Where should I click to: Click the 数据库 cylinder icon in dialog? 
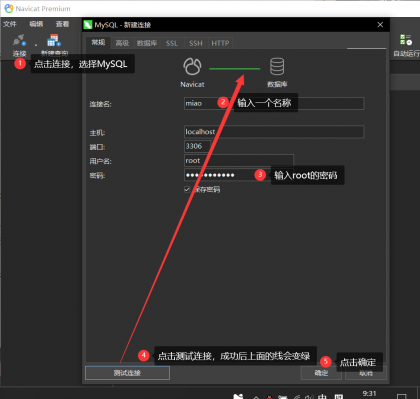point(277,66)
